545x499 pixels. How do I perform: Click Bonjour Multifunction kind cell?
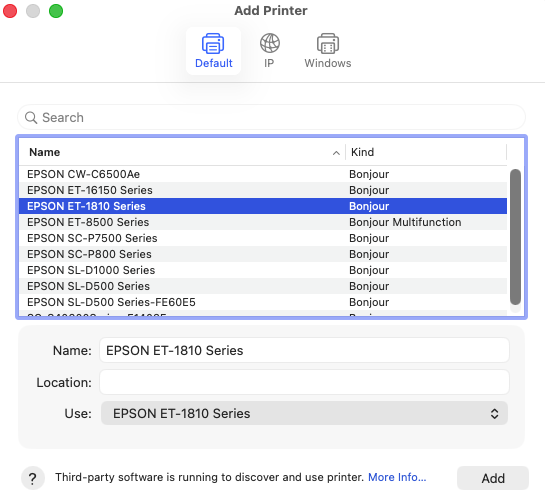pos(405,222)
